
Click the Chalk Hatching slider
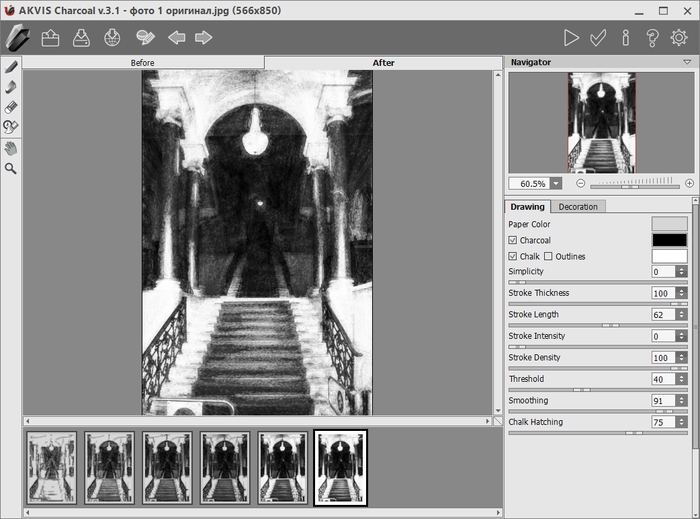(x=598, y=433)
